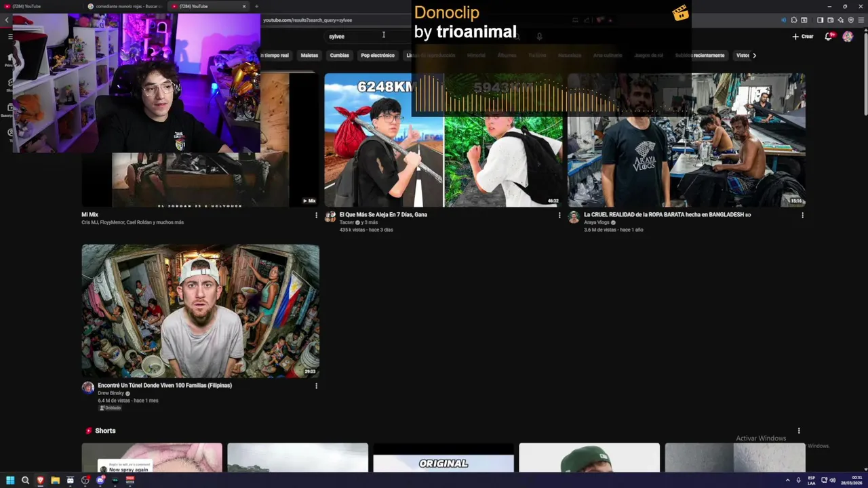Image resolution: width=868 pixels, height=488 pixels.
Task: Open the Tacser channel name link
Action: [x=347, y=222]
